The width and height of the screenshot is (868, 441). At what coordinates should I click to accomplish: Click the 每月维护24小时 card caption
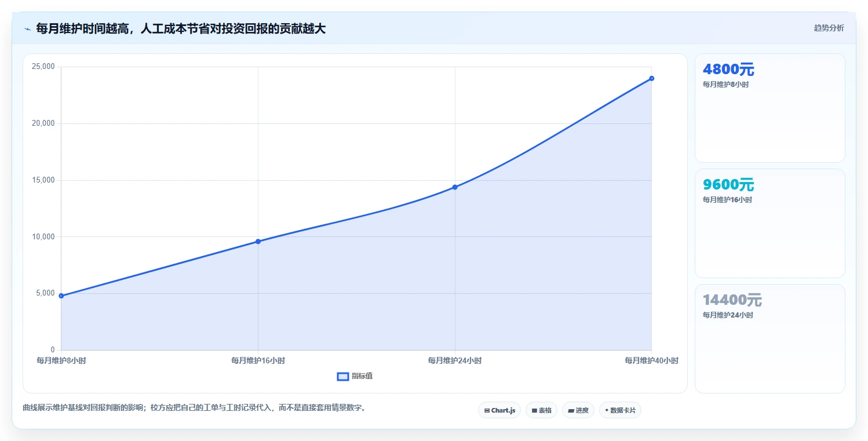click(728, 315)
